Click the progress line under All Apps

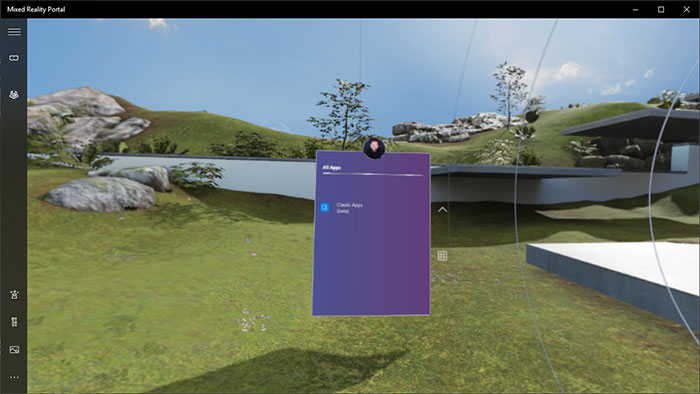point(373,174)
